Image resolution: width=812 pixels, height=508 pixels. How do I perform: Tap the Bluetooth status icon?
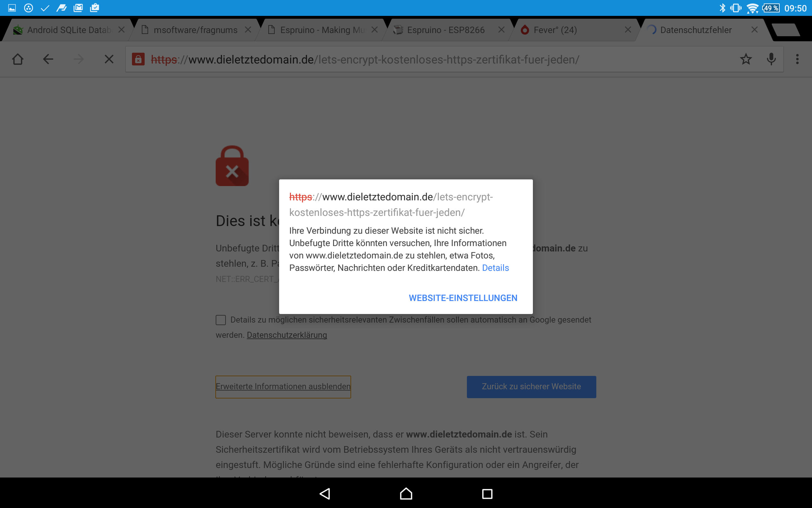point(722,8)
